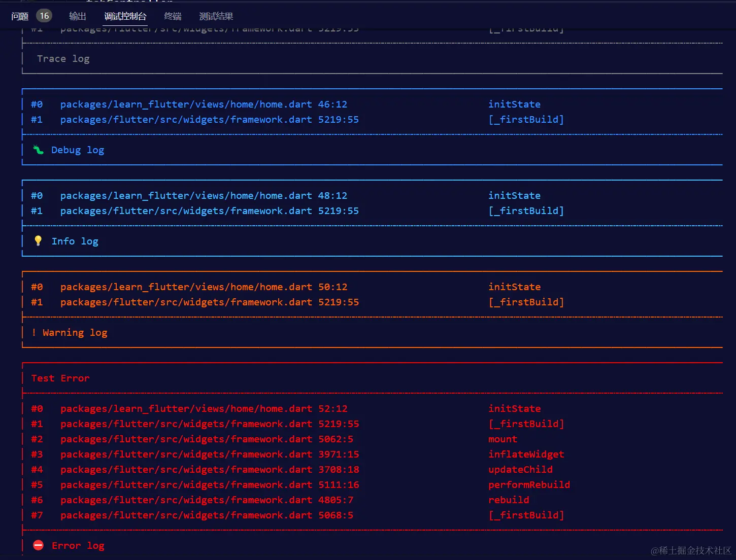This screenshot has height=560, width=736.
Task: Click the 'Trace log' text
Action: [63, 59]
